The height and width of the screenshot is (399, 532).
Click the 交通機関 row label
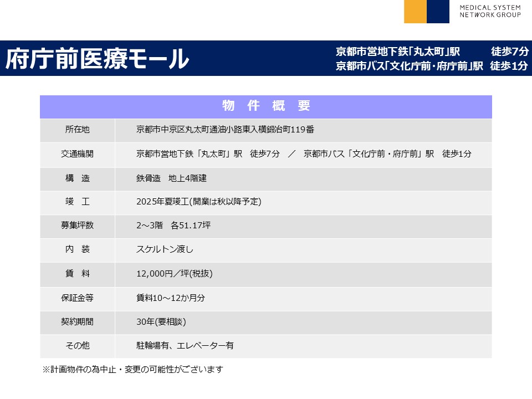tap(77, 154)
